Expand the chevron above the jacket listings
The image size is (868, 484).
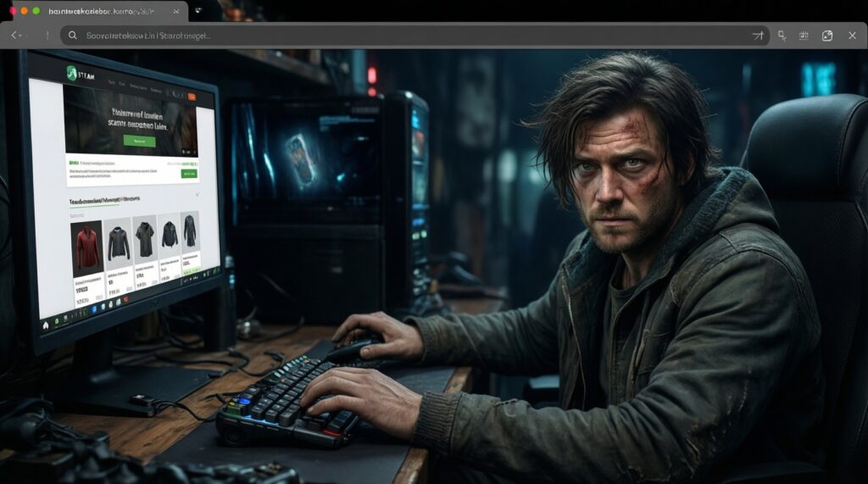[197, 195]
